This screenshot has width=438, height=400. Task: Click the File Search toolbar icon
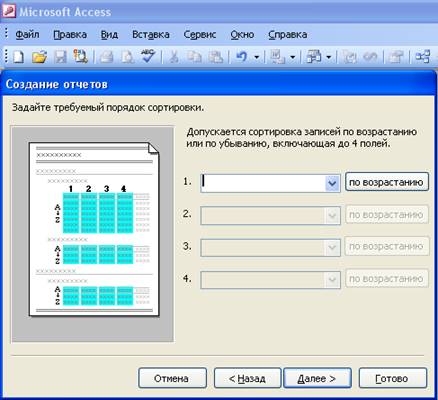[x=81, y=57]
